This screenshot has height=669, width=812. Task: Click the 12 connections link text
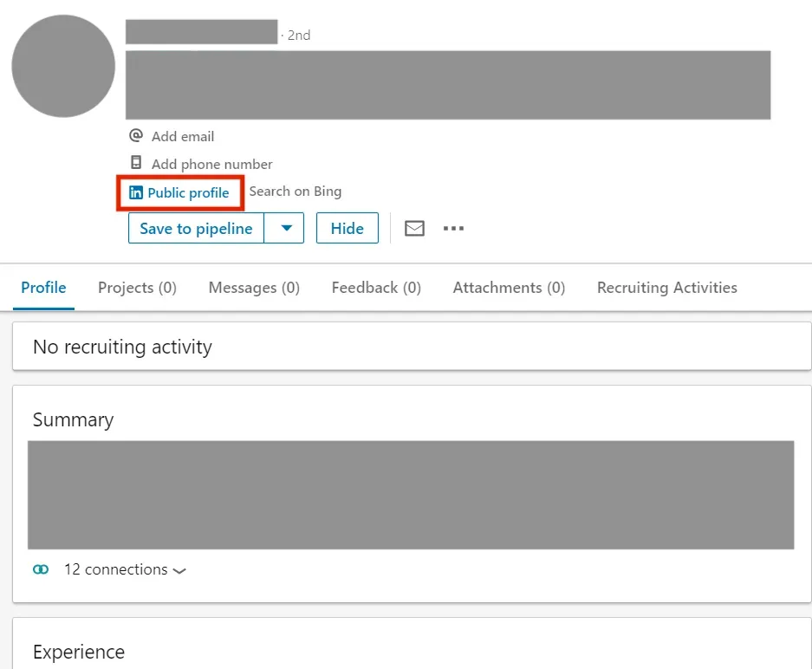click(x=115, y=569)
